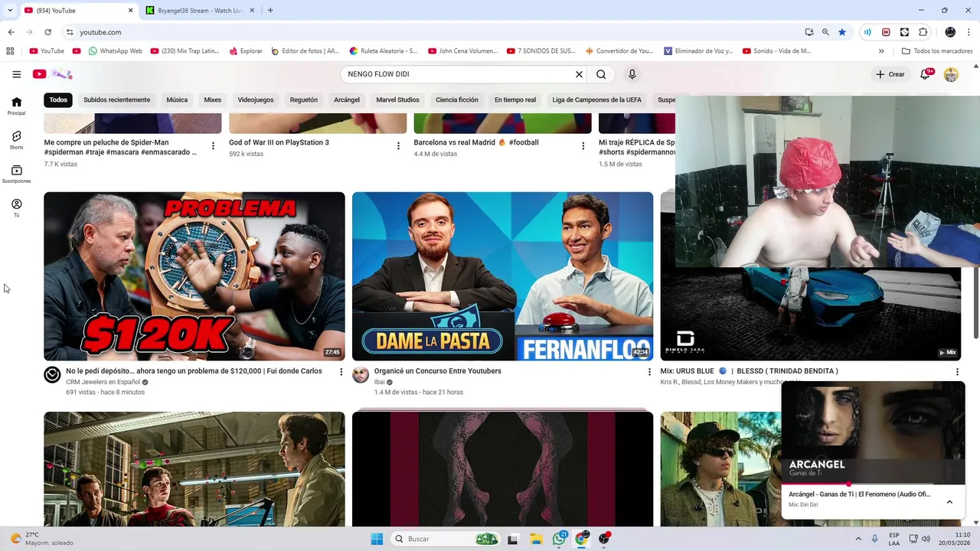Screen dimensions: 980x551
Task: Go back in Chrome
Action: click(x=11, y=32)
